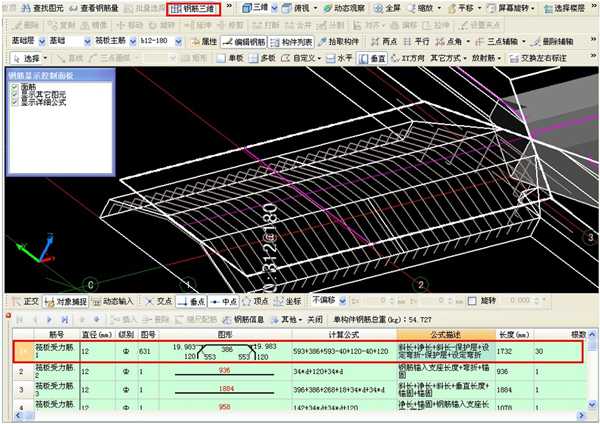Expand the 不偏移 offset dropdown
This screenshot has width=600, height=424.
click(x=343, y=301)
